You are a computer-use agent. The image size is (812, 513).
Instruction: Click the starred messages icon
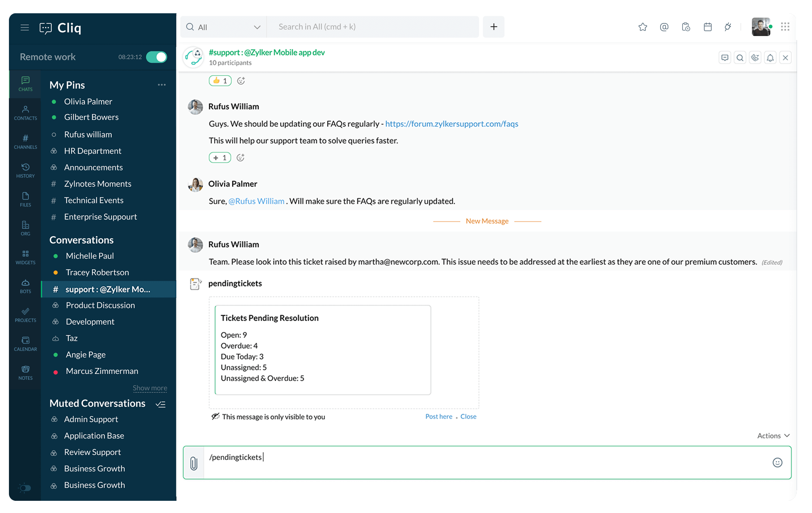coord(642,27)
